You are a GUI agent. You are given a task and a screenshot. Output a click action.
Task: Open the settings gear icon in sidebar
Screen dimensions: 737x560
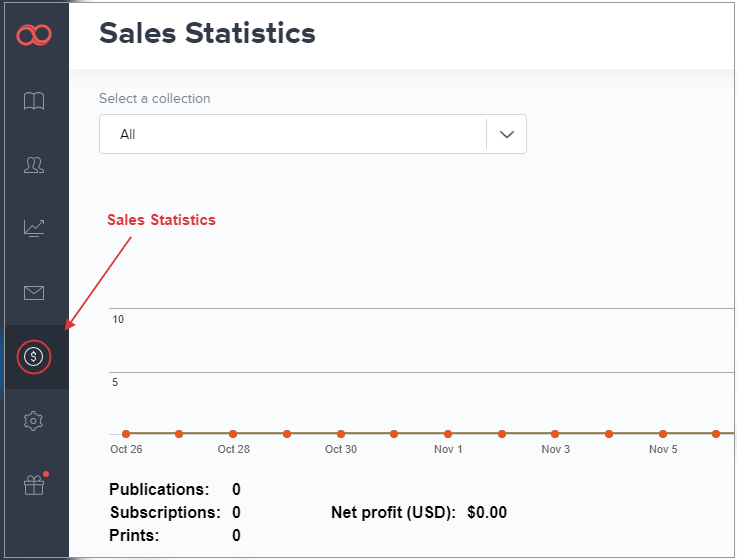click(34, 421)
